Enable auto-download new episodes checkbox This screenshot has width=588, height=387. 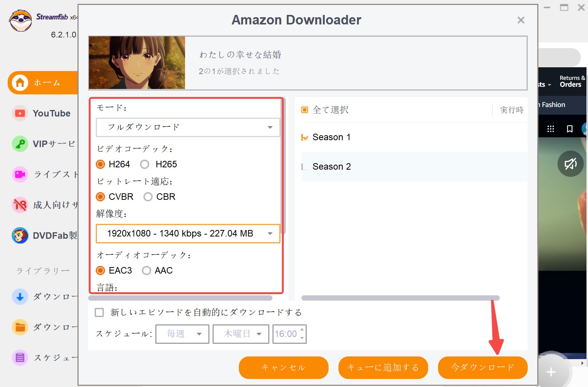[x=99, y=313]
